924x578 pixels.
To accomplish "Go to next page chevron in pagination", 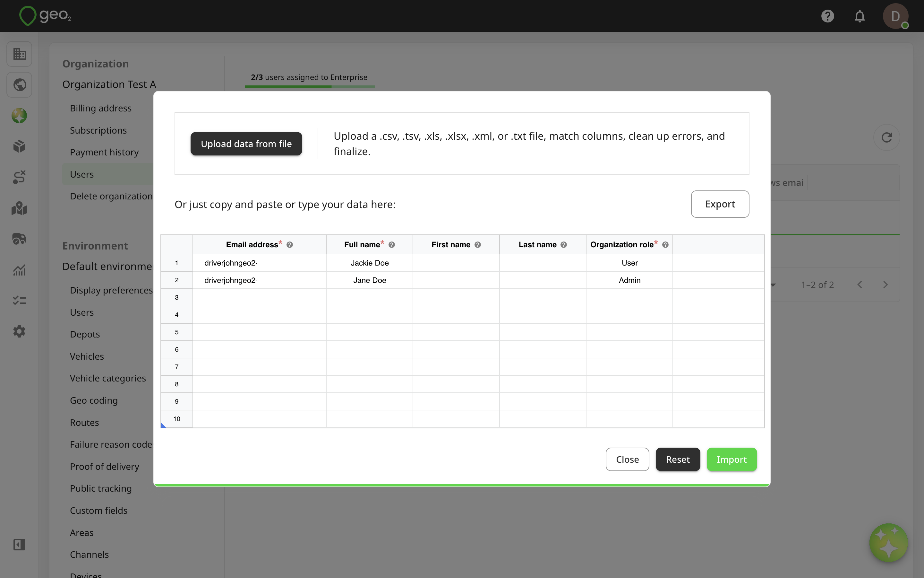I will tap(886, 285).
